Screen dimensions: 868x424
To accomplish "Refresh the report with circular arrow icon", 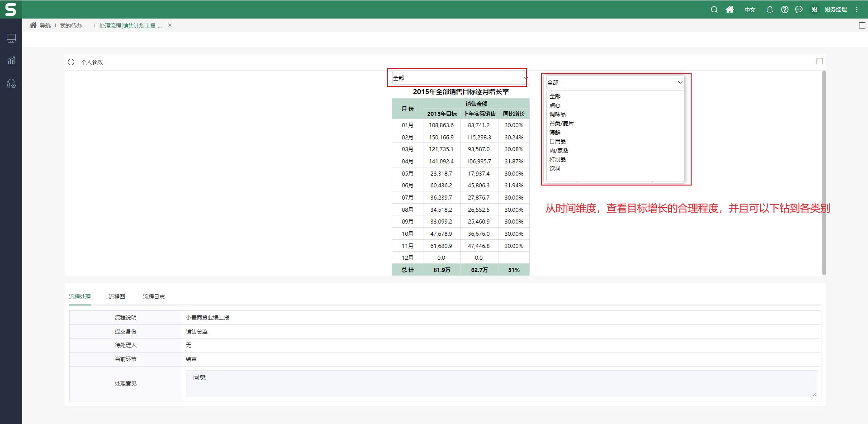I will [x=71, y=62].
